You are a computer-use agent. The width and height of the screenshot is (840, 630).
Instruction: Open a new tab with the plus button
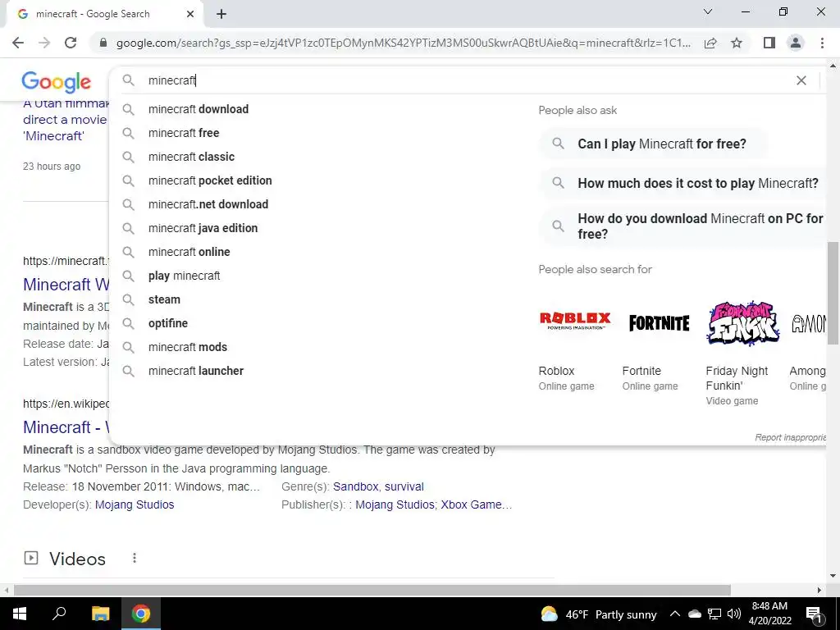point(221,14)
